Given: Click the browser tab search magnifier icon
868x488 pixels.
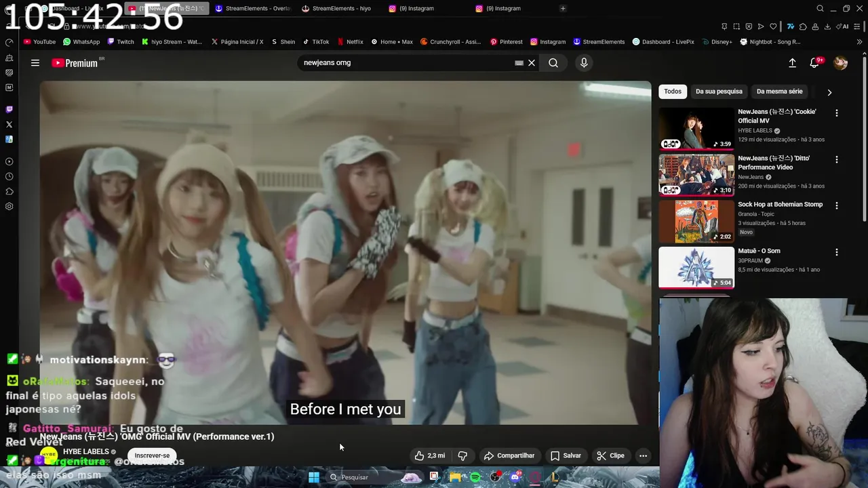Looking at the screenshot, I should [x=820, y=8].
